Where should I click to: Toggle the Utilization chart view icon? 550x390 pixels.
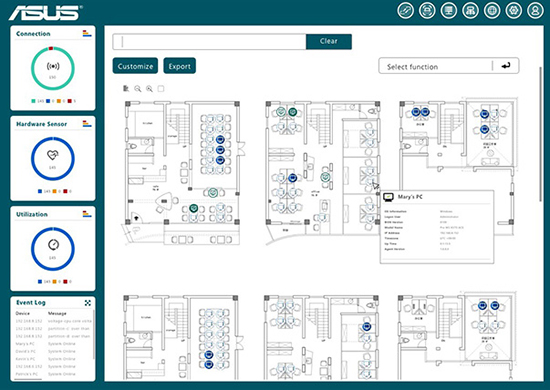pos(87,214)
